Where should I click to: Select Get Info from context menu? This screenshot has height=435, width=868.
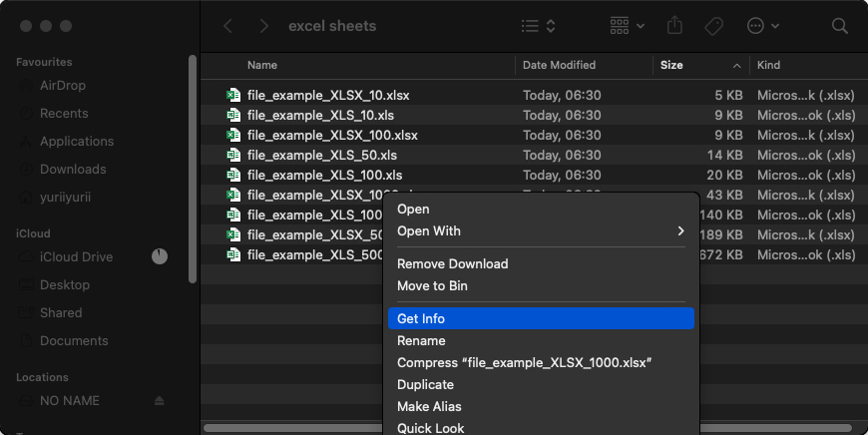click(x=539, y=318)
